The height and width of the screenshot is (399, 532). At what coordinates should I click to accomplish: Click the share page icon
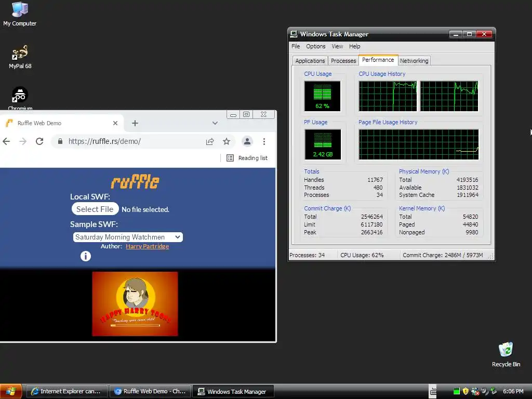click(210, 141)
